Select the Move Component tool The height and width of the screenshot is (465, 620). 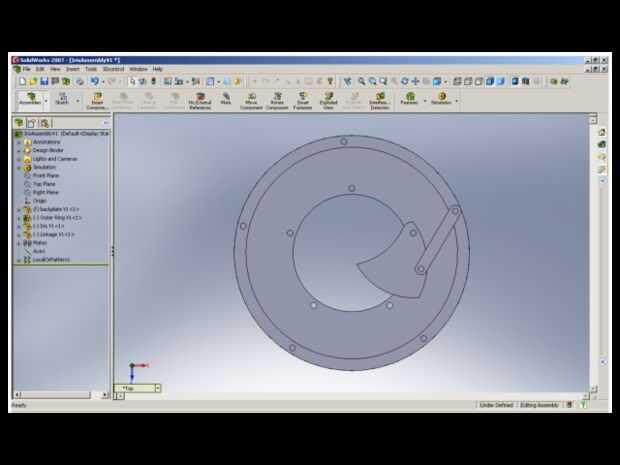(x=251, y=101)
